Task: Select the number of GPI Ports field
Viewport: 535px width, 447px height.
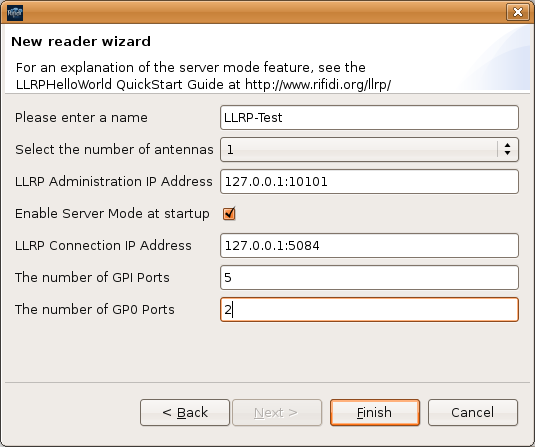Action: (x=370, y=277)
